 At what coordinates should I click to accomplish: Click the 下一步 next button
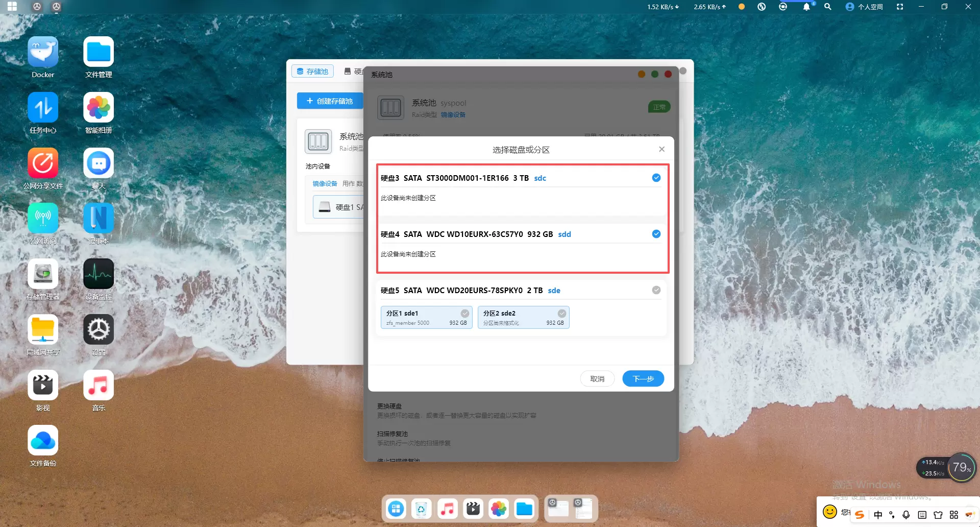coord(643,378)
